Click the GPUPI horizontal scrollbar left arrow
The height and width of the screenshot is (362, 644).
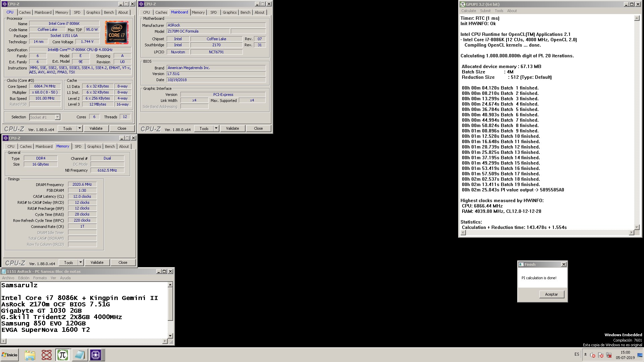point(463,233)
